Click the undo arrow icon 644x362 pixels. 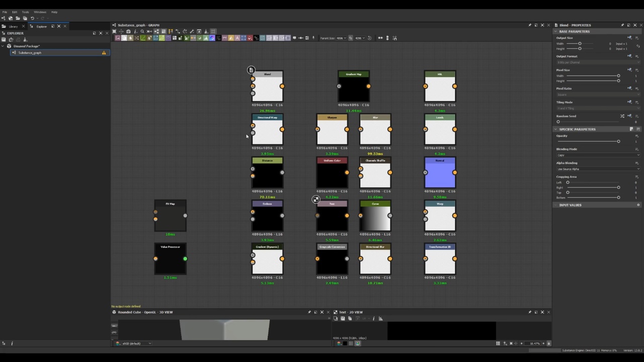pos(32,18)
